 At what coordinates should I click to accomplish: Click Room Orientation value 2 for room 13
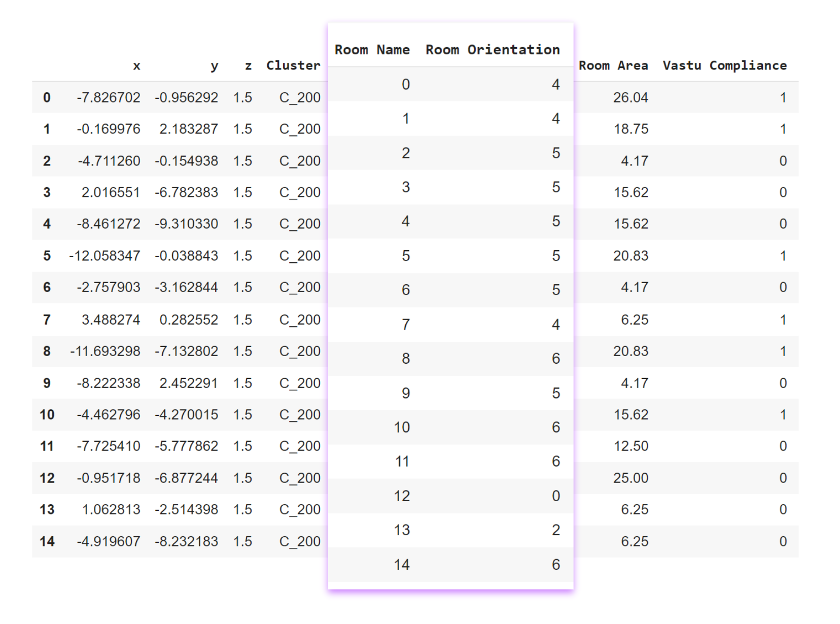tap(556, 530)
